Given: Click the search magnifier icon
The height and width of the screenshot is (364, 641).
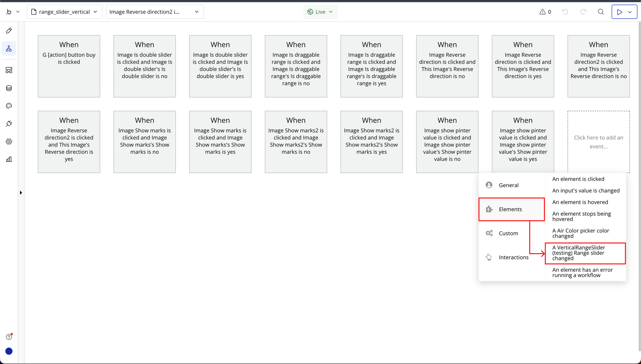Looking at the screenshot, I should click(601, 12).
